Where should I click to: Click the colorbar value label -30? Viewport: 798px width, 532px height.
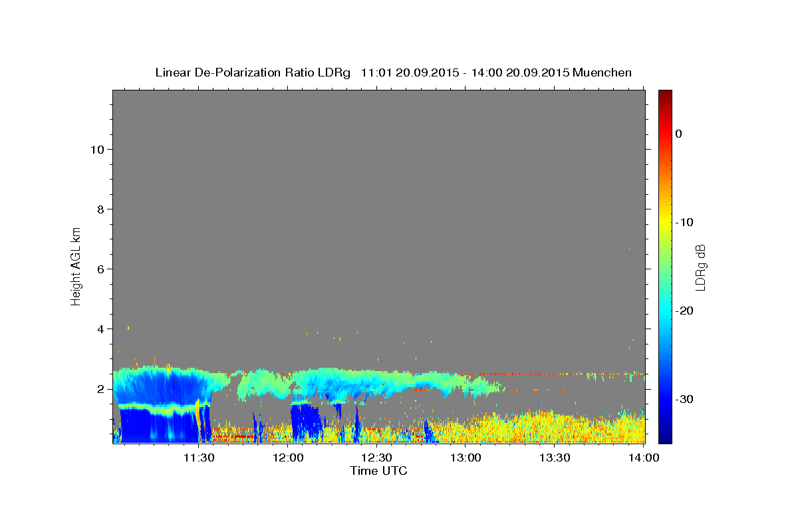(x=684, y=399)
